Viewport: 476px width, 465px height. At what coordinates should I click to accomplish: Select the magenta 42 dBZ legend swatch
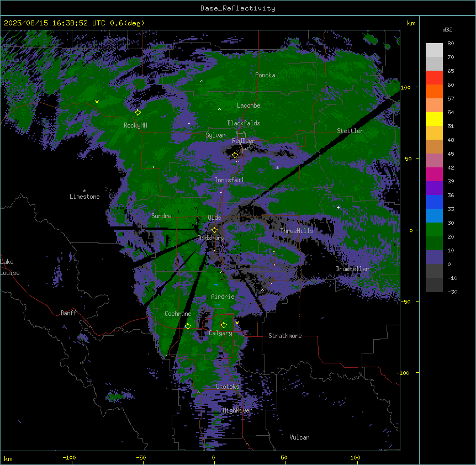point(434,174)
